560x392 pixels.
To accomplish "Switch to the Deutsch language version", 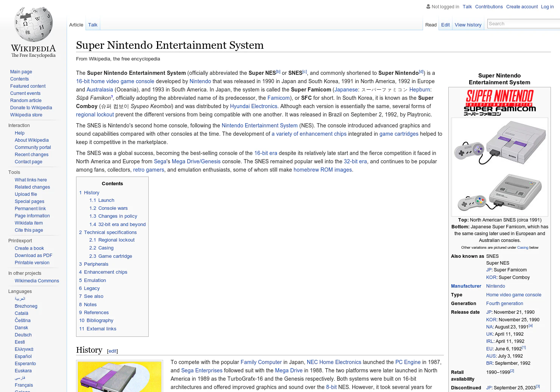I will [23, 335].
